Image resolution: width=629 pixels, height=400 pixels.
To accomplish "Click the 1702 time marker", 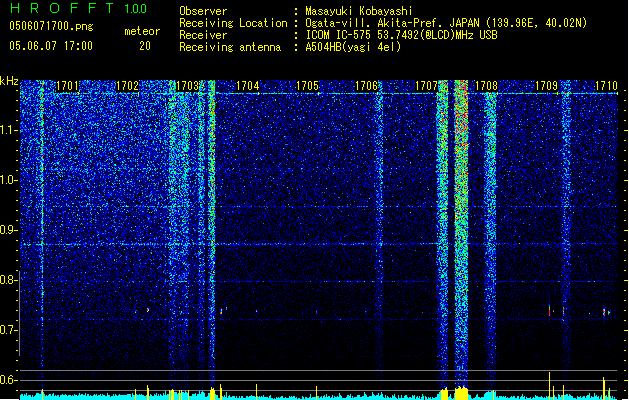I will click(x=127, y=86).
